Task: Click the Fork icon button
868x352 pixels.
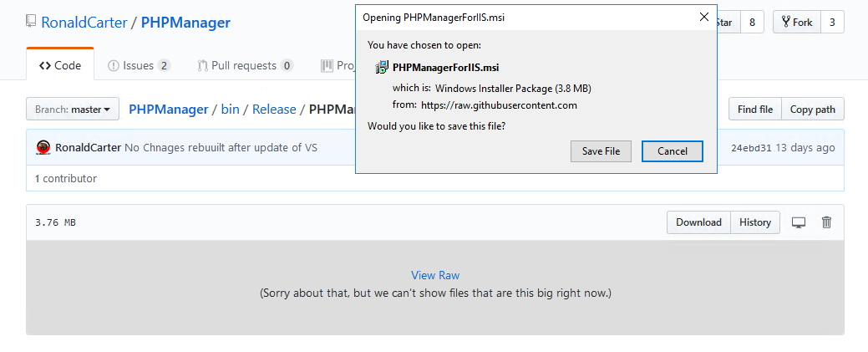Action: pos(797,23)
